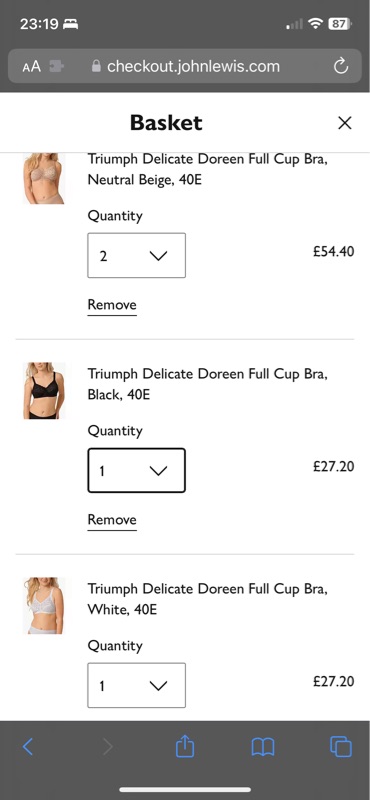This screenshot has height=800, width=370.
Task: Open the Safari share sheet icon
Action: (185, 746)
